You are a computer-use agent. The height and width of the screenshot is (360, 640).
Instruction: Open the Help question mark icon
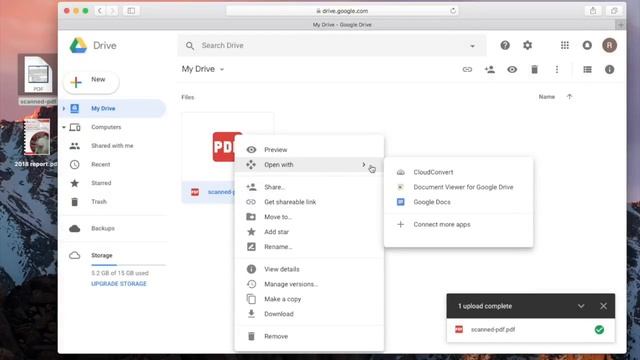pos(505,45)
